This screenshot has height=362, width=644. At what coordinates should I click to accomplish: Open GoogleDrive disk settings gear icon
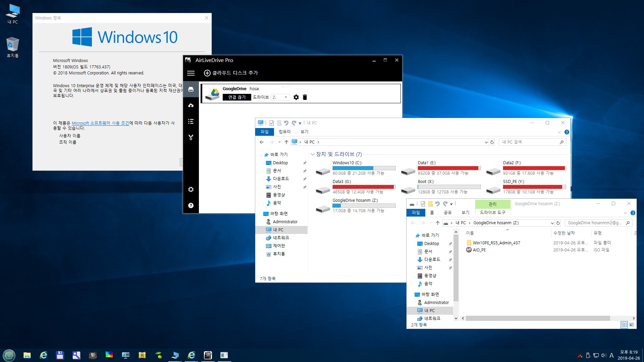point(296,97)
